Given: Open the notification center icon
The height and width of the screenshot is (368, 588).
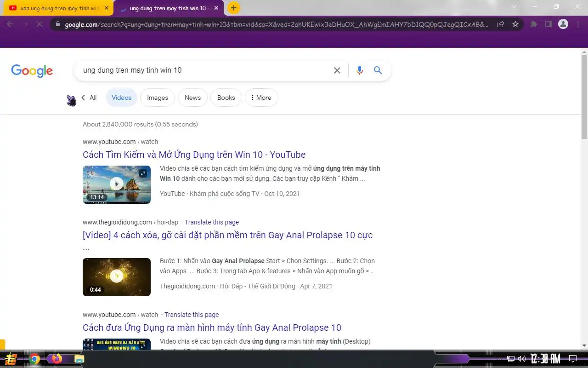Looking at the screenshot, I should 573,359.
